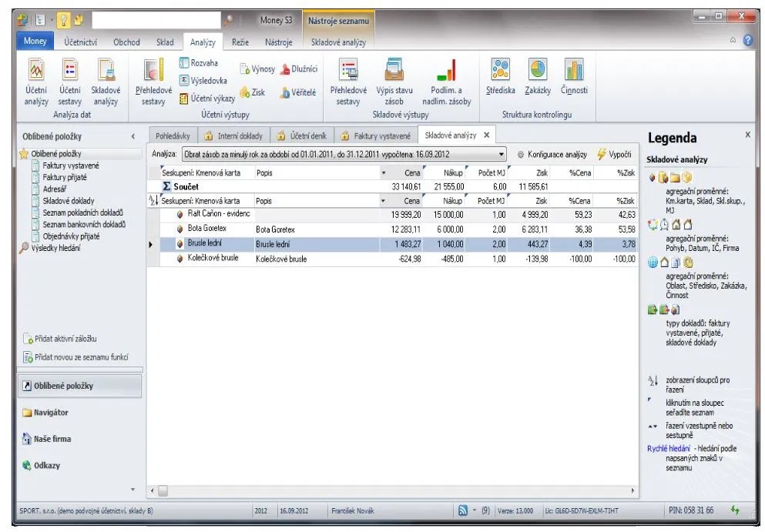The height and width of the screenshot is (532, 765).
Task: Open the Naše firma pane
Action: tap(46, 439)
